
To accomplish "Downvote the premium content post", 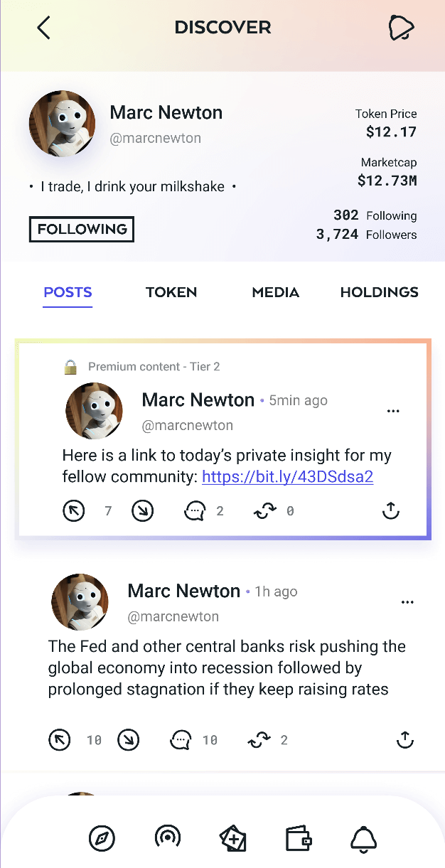I will 143,510.
